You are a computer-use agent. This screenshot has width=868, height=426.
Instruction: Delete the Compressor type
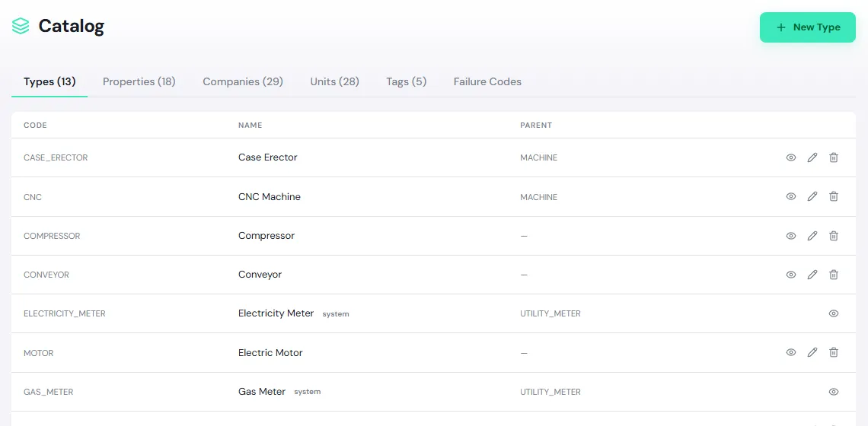(x=834, y=236)
